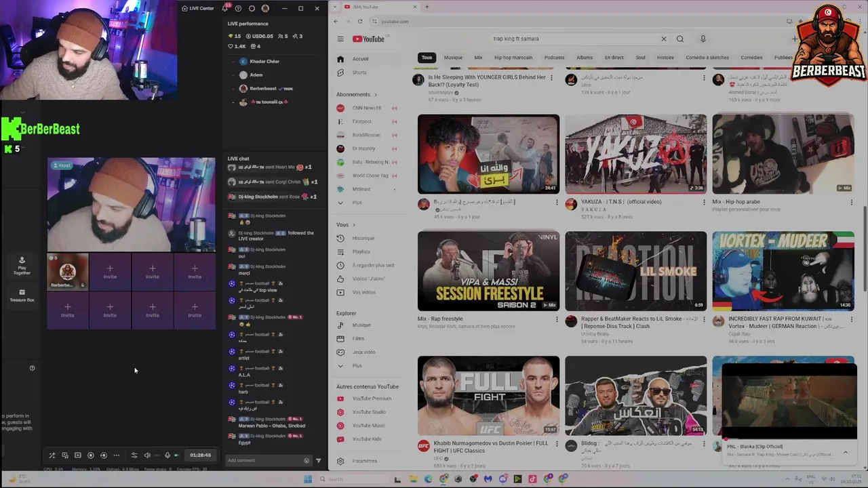Click the screen share overlay icon in stream toolbar
Image resolution: width=868 pixels, height=488 pixels.
[x=65, y=455]
